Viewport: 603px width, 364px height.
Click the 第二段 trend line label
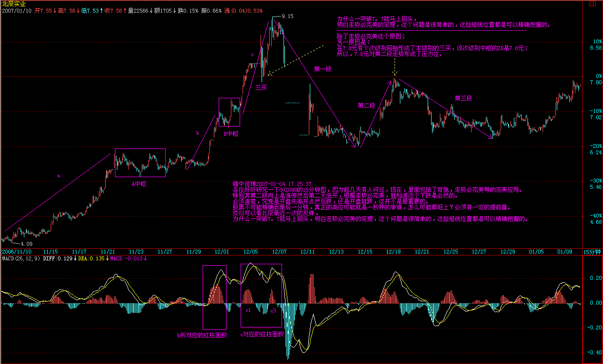[366, 105]
